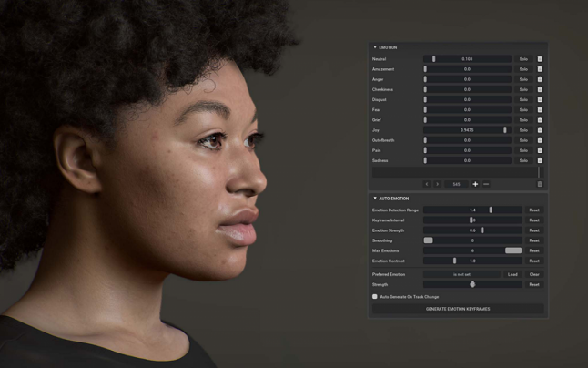Clear the preferred emotion
The image size is (588, 368).
pyautogui.click(x=534, y=274)
